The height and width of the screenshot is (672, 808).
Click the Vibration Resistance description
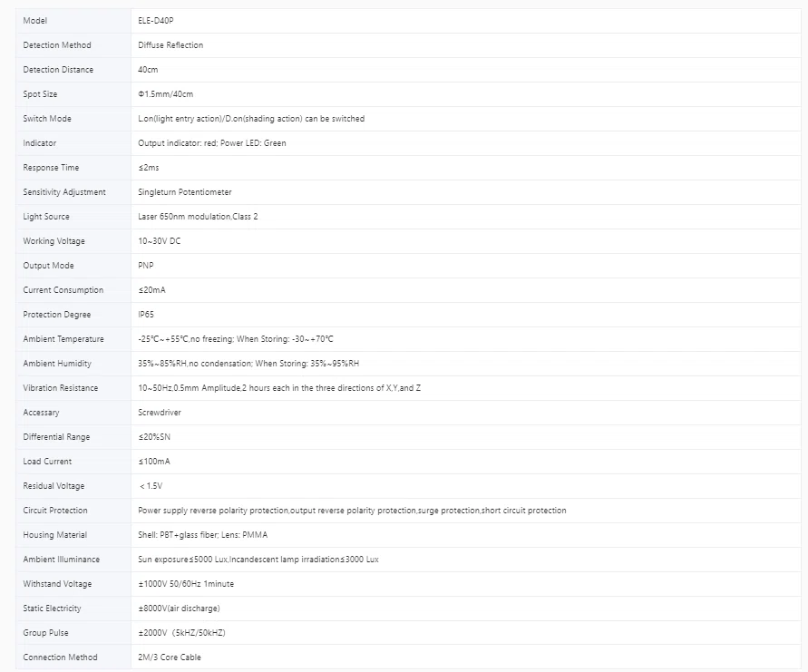coord(279,388)
